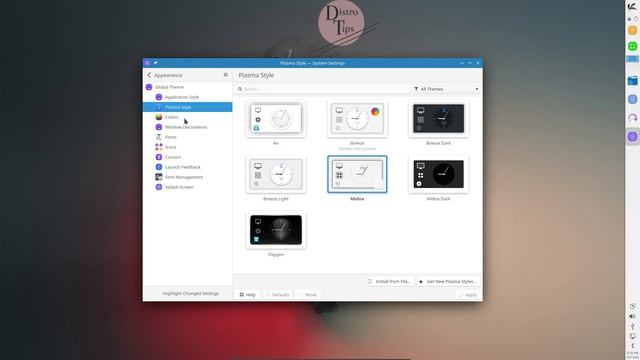Select the Midna plasma style thumbnail
The height and width of the screenshot is (360, 640).
(357, 174)
